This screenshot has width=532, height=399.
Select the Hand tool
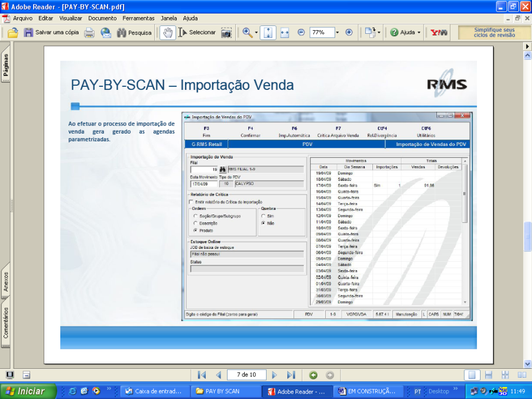click(x=168, y=33)
